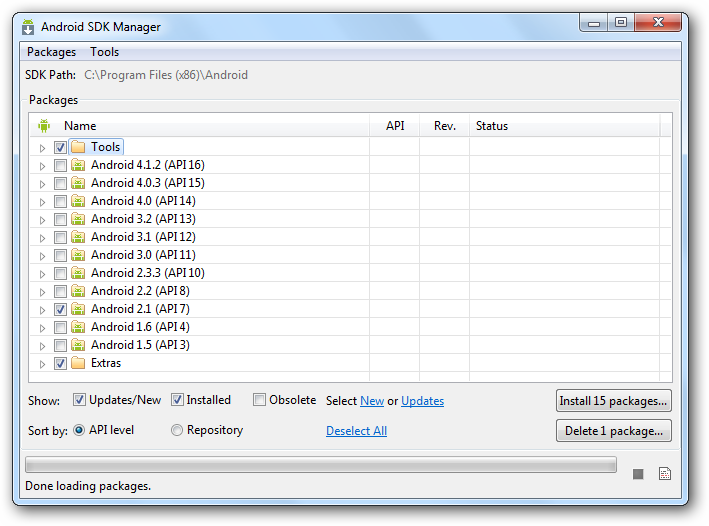Expand the Android 2.1 (API 7) node
This screenshot has height=526, width=709.
43,310
